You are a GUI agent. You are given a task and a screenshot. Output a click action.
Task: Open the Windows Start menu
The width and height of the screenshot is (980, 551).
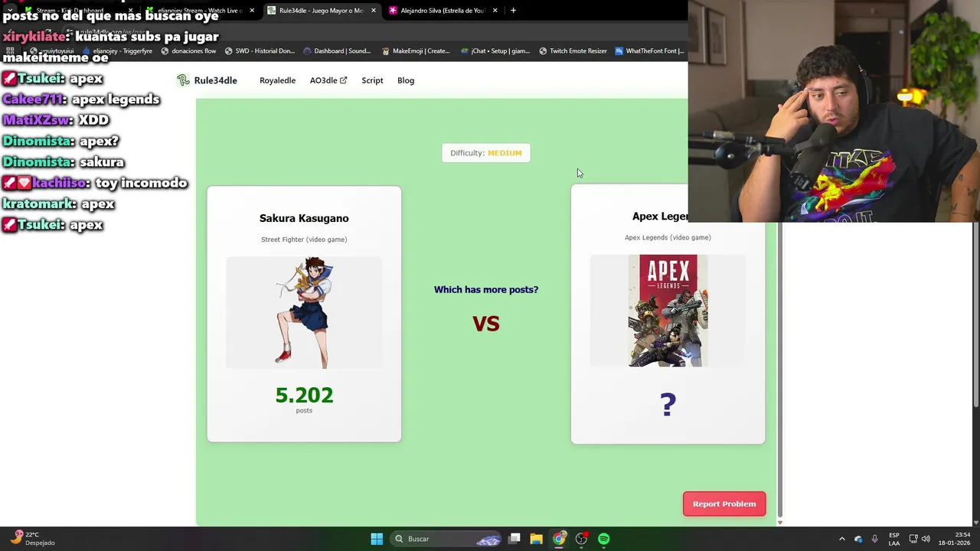click(x=377, y=539)
